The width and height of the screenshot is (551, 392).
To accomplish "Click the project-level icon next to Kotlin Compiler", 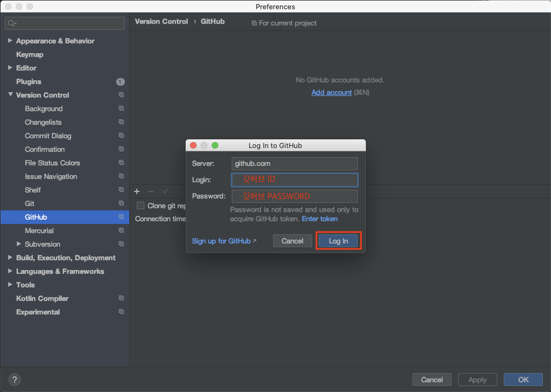I will coord(121,298).
